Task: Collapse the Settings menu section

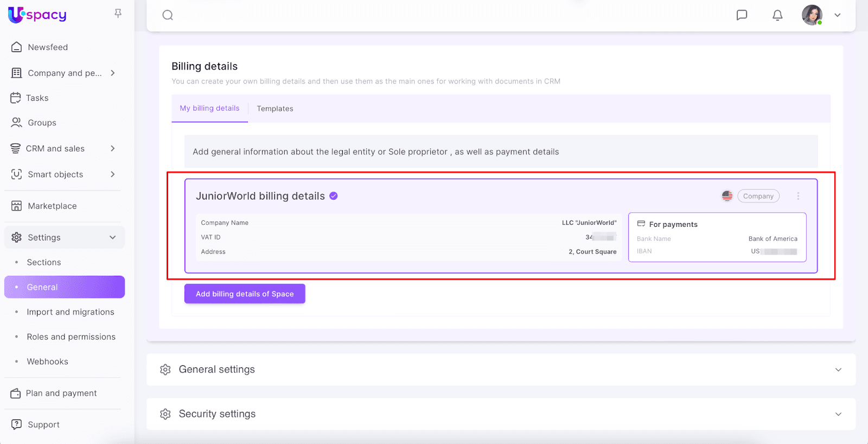Action: 113,237
